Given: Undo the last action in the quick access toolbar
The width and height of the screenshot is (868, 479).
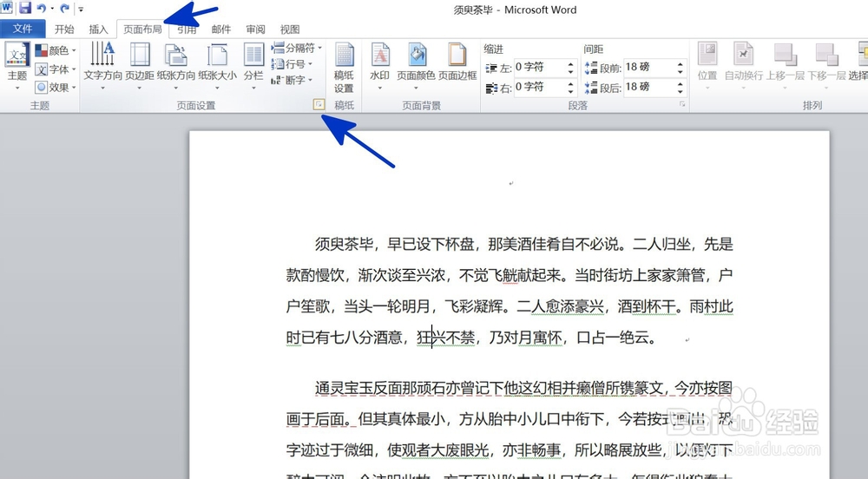Looking at the screenshot, I should (x=42, y=9).
